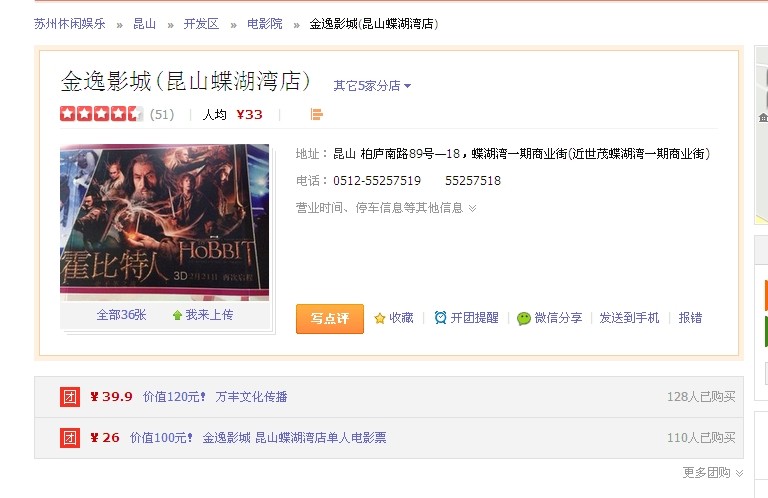Viewport: 768px width, 498px height.
Task: Click the 发送到手机 link
Action: 629,318
